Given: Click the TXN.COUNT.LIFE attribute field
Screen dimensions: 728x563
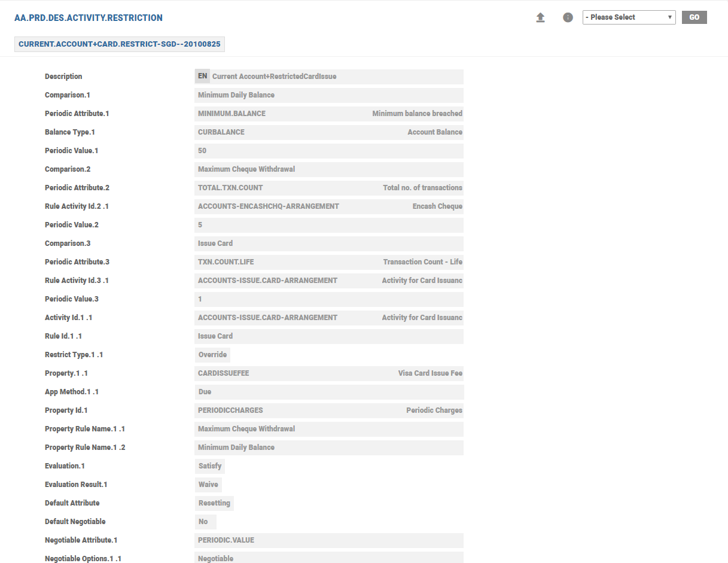Looking at the screenshot, I should (329, 262).
